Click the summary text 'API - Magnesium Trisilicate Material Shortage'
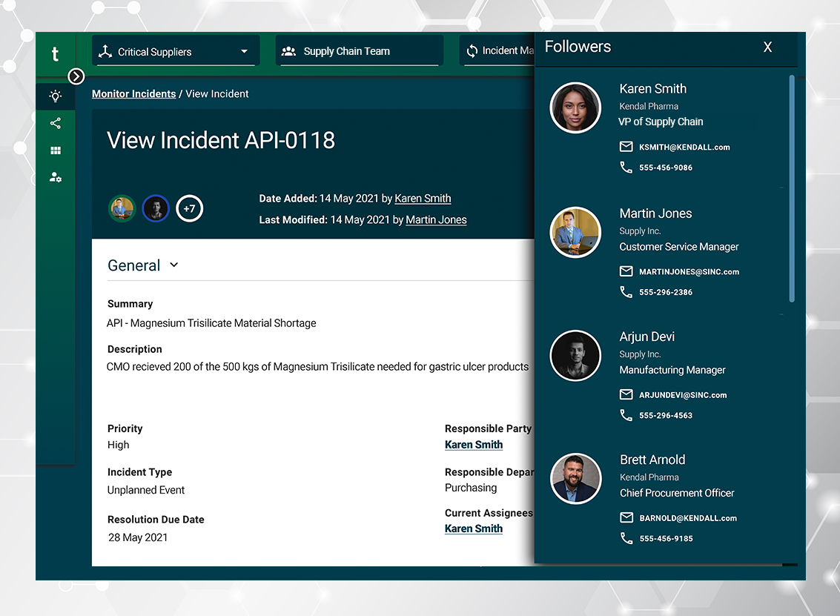This screenshot has width=840, height=616. [211, 323]
